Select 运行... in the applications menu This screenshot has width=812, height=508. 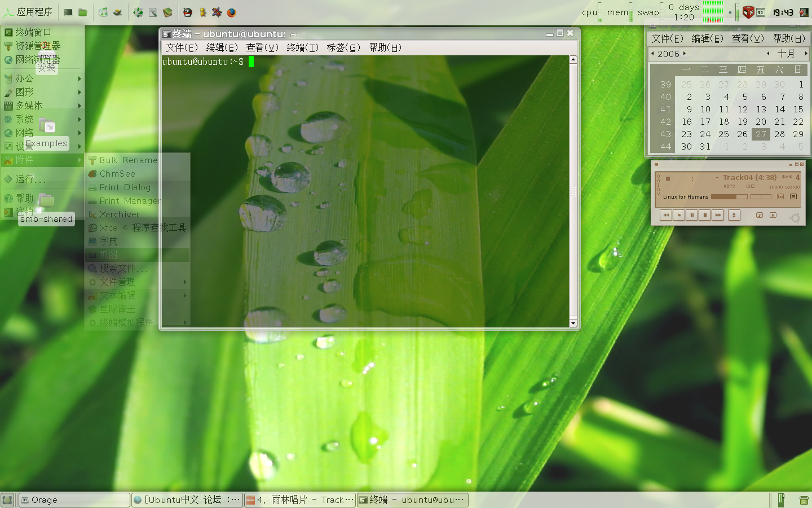[x=42, y=179]
